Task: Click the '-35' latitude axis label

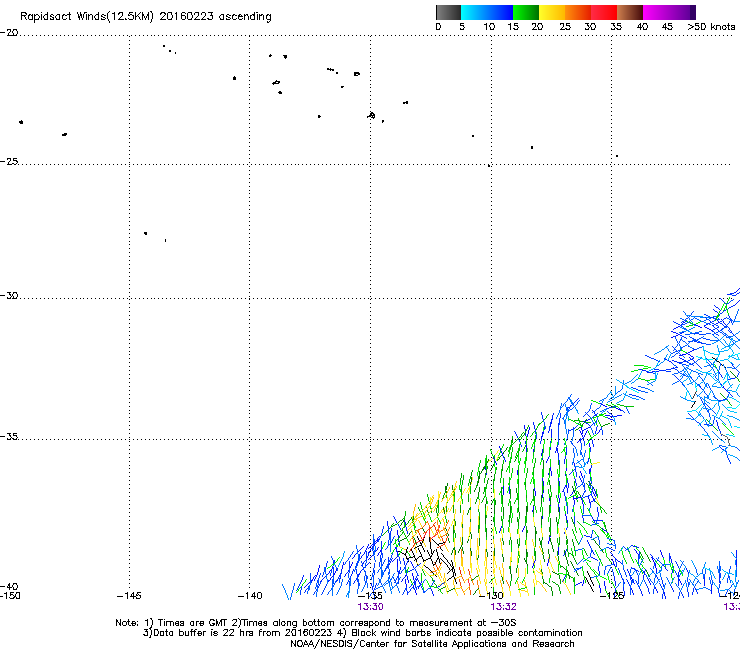Action: (9, 436)
